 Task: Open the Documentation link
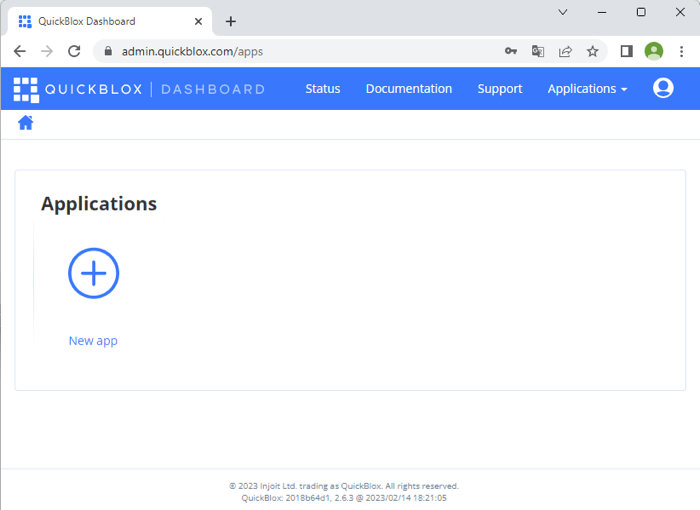pos(409,89)
